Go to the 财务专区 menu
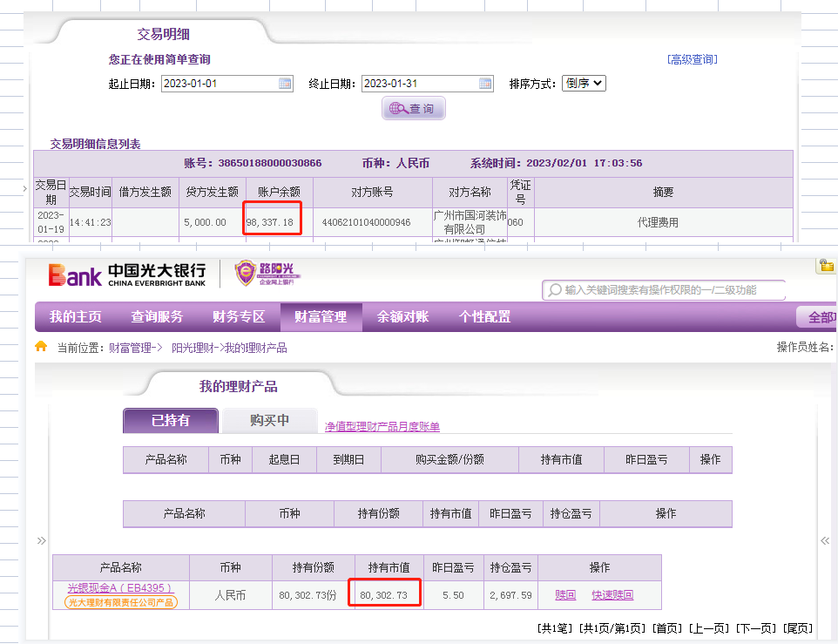This screenshot has height=644, width=838. (239, 317)
